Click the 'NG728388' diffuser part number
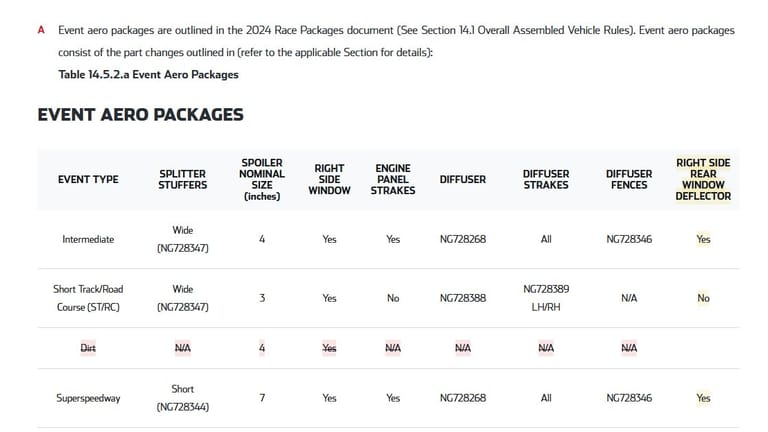 [x=463, y=298]
